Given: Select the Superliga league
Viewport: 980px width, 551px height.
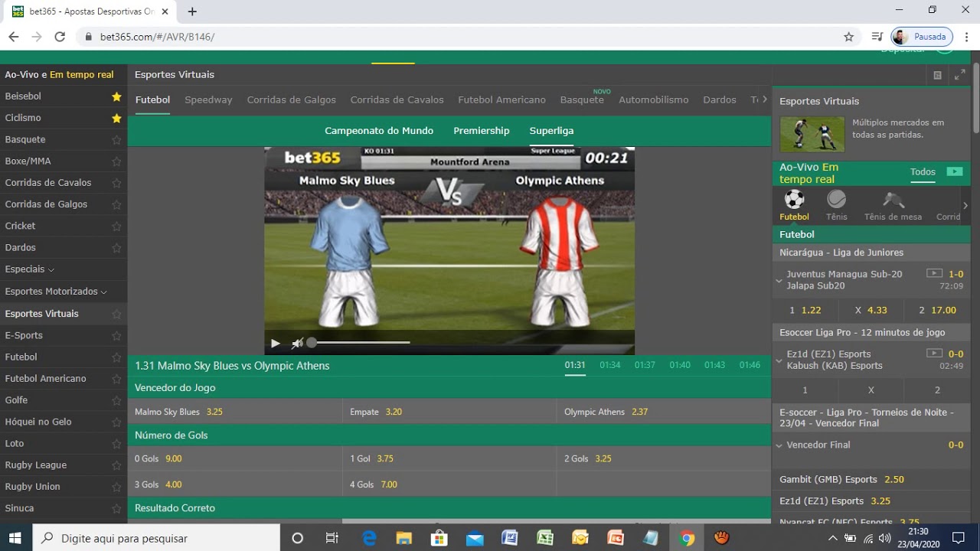Looking at the screenshot, I should point(551,131).
